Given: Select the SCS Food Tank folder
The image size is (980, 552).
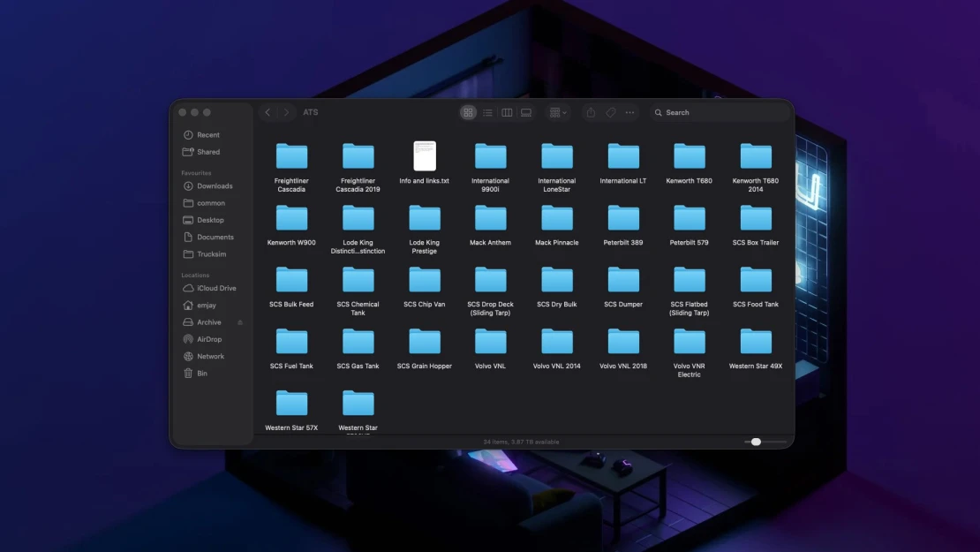Looking at the screenshot, I should coord(756,280).
